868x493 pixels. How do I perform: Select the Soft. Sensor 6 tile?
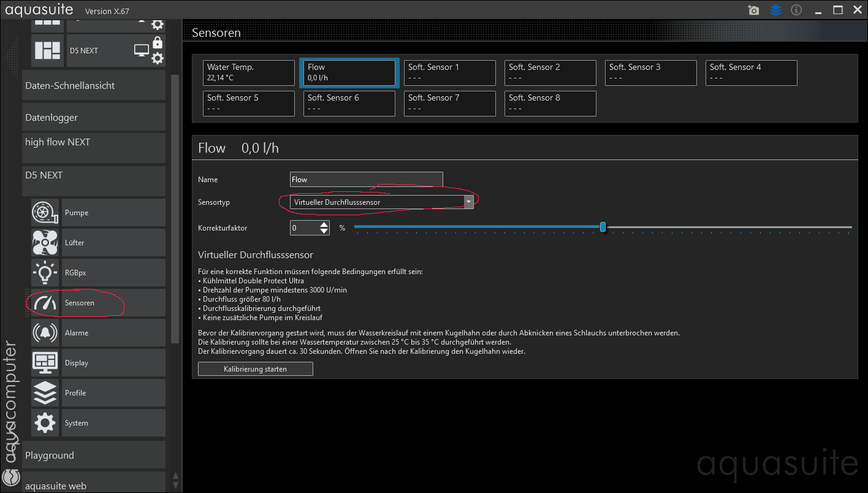tap(349, 103)
